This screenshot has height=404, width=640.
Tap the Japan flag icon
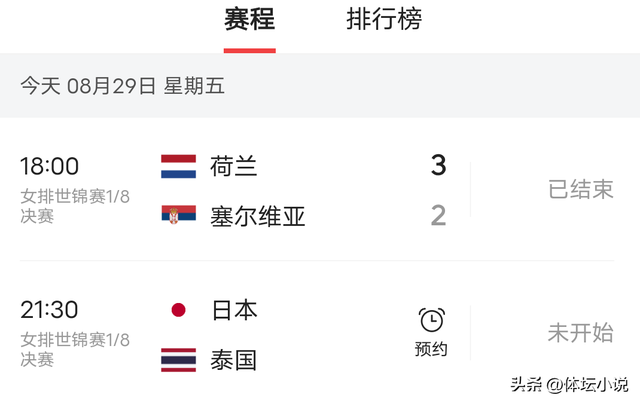(178, 310)
